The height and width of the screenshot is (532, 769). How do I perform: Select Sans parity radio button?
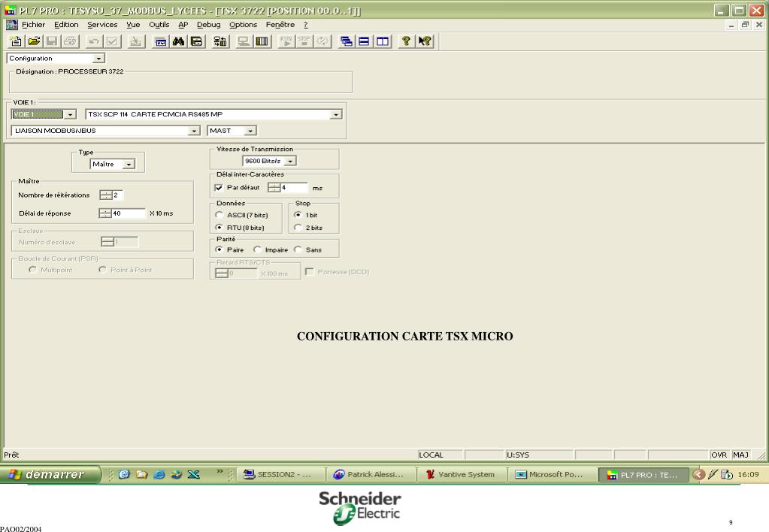[298, 249]
